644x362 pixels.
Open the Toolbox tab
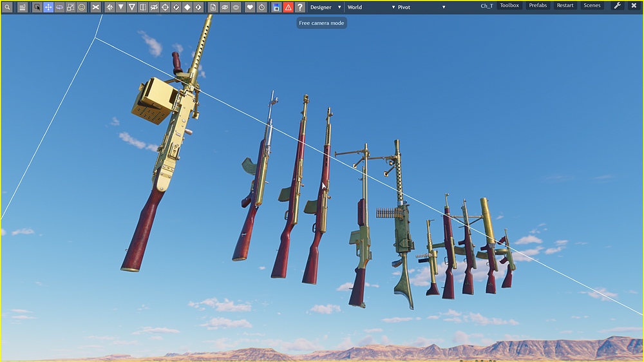(509, 5)
